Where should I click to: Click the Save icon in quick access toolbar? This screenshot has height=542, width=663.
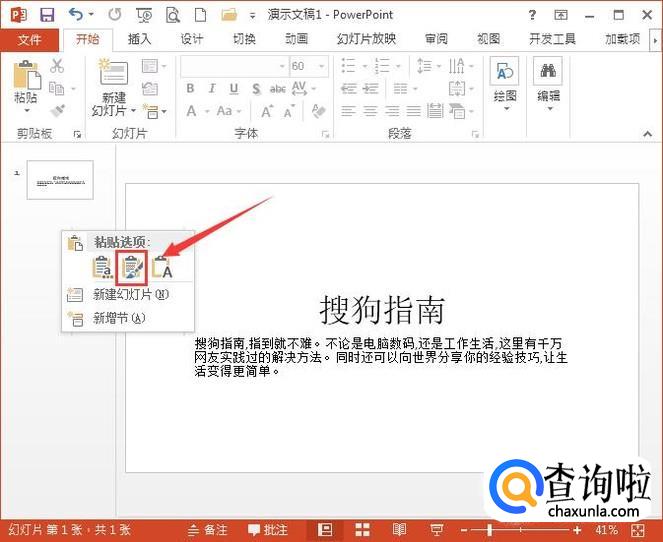click(47, 15)
